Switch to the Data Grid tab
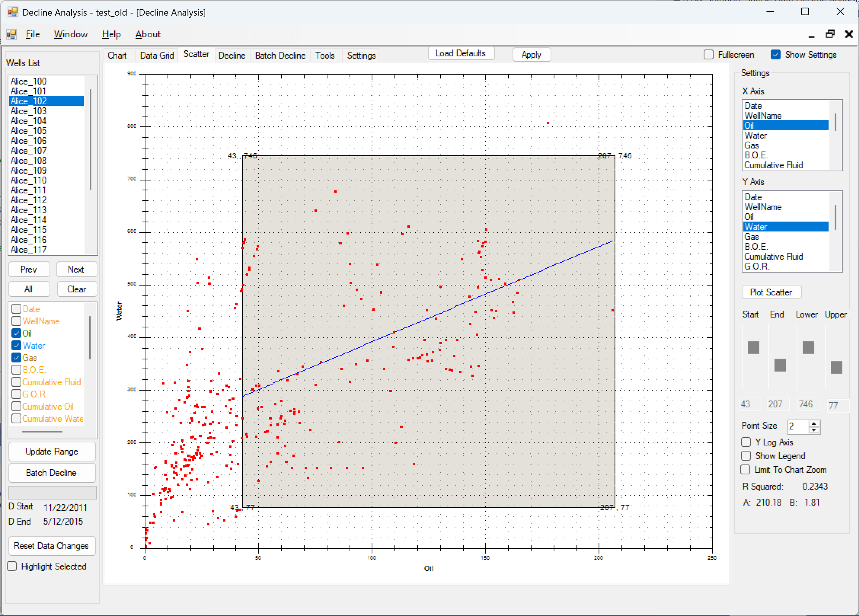The image size is (859, 616). [157, 56]
